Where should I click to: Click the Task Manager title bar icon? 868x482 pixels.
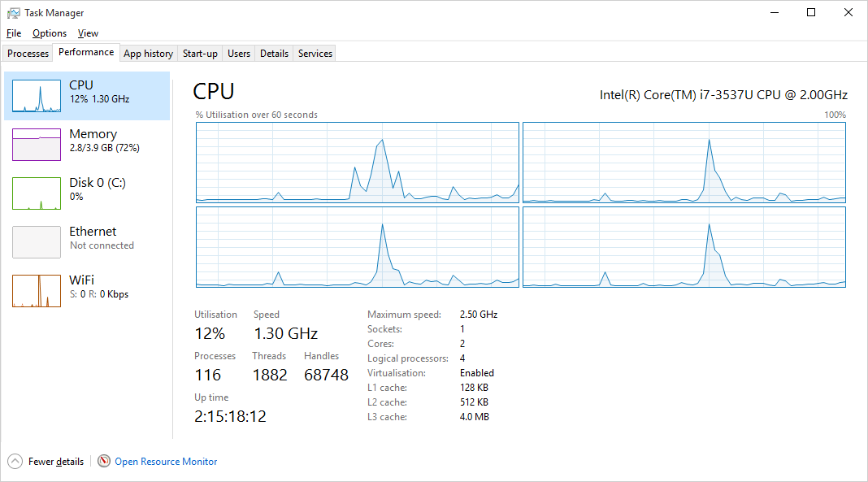click(13, 13)
